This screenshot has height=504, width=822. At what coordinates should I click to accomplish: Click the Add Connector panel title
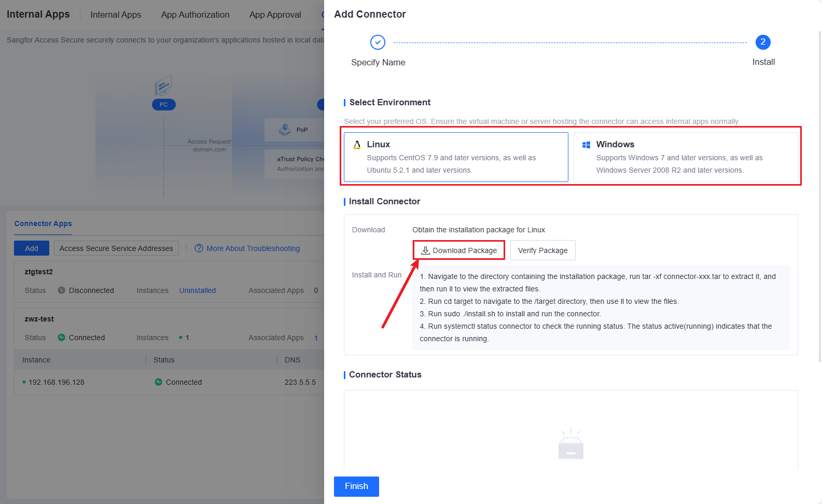[370, 14]
